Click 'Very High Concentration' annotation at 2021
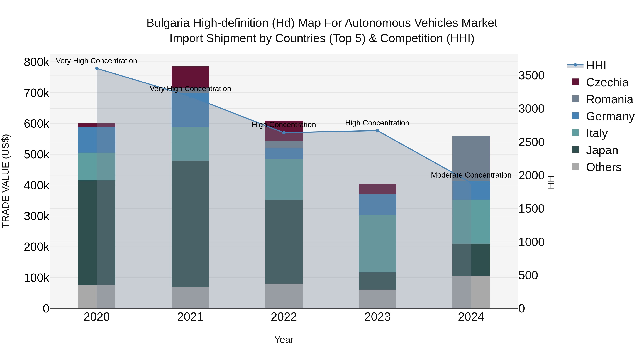Viewport: 644px width, 362px height. 190,89
